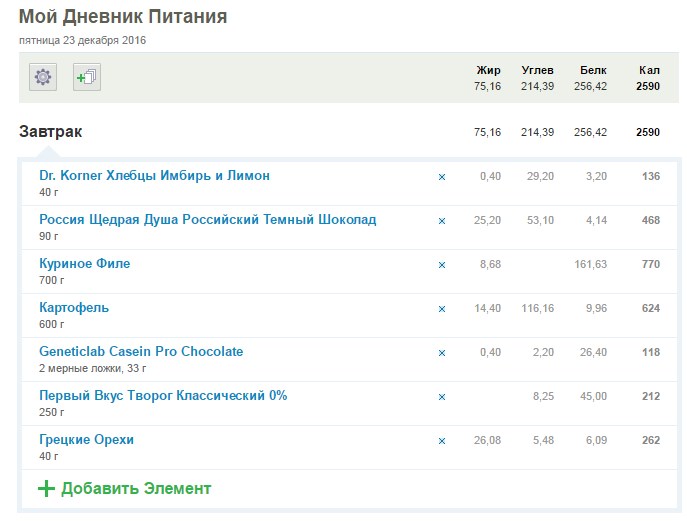The width and height of the screenshot is (687, 521).
Task: Remove Грецкие Орехи entry with x
Action: click(x=442, y=441)
